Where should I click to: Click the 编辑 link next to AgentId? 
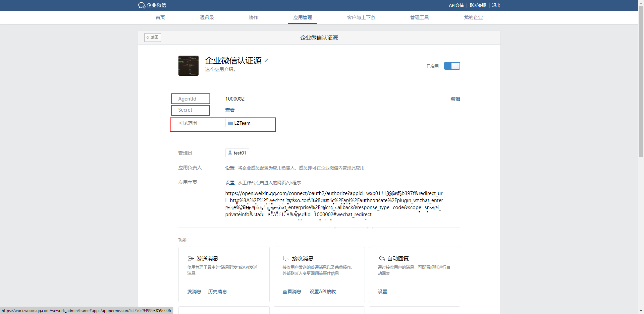click(x=455, y=99)
